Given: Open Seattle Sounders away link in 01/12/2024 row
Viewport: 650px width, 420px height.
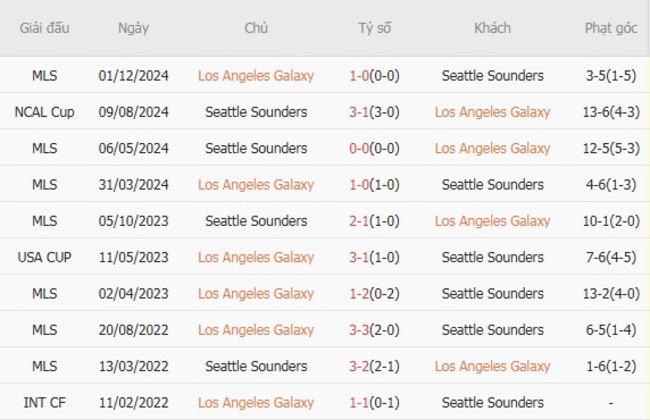Looking at the screenshot, I should click(492, 76).
